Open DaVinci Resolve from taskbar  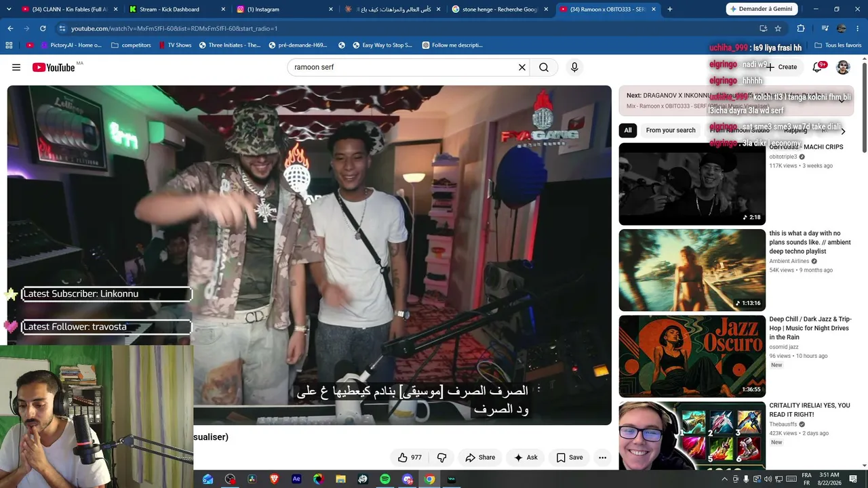tap(252, 479)
